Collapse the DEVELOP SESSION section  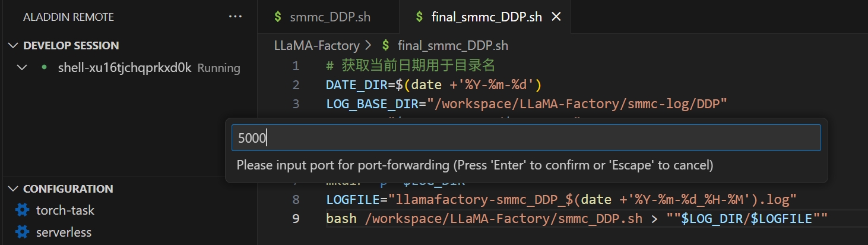pos(13,45)
